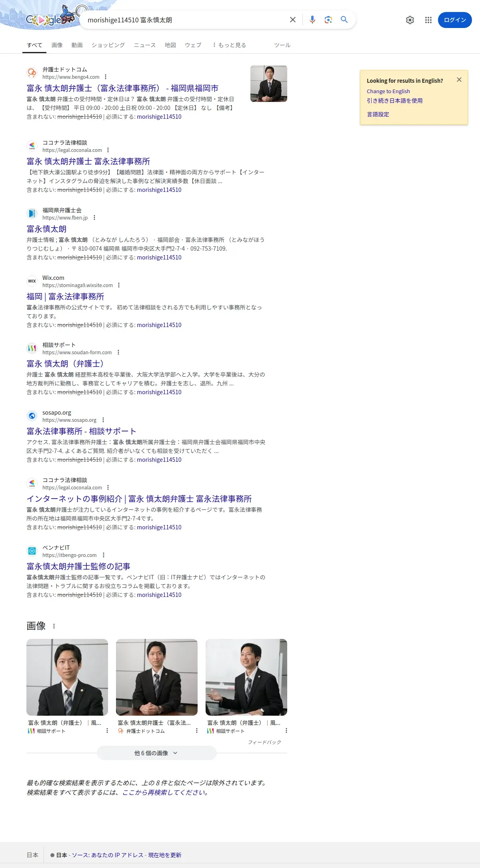The height and width of the screenshot is (868, 480).
Task: Switch to ウェブ tab
Action: coord(193,45)
